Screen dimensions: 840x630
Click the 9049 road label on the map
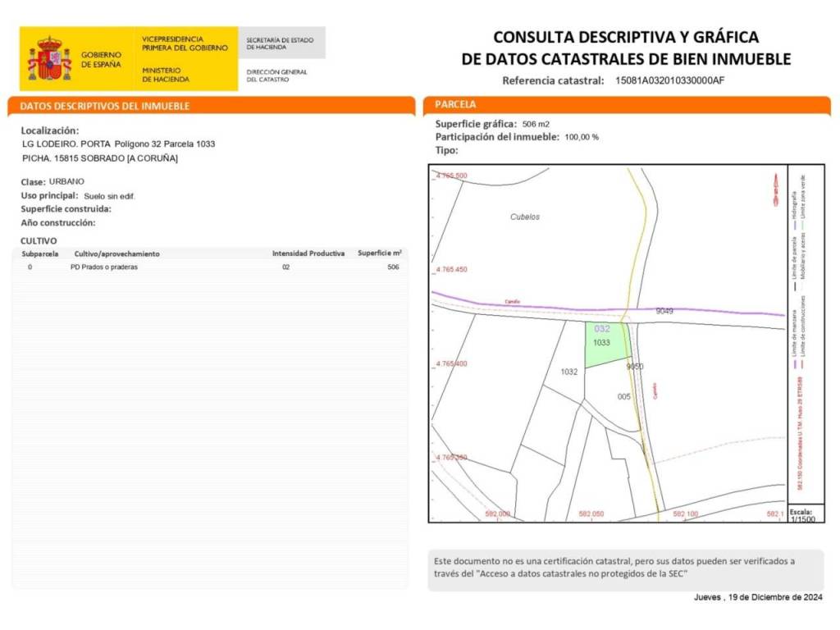(664, 312)
